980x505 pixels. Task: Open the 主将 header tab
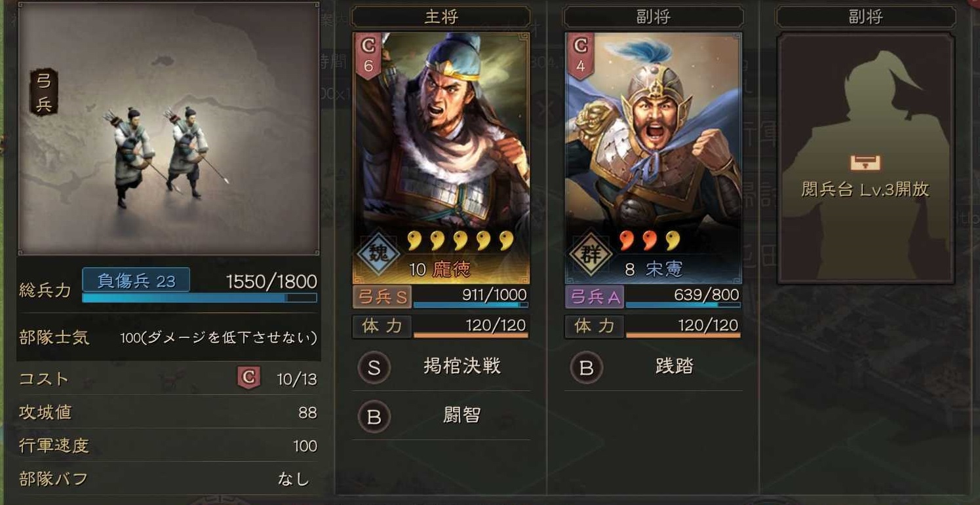coord(441,16)
